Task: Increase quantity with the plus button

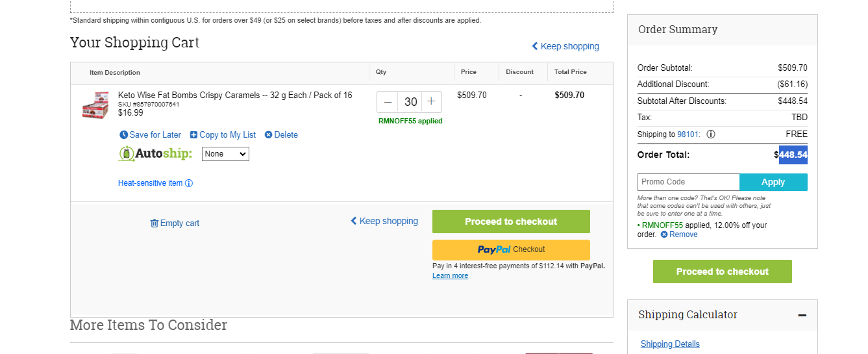Action: pos(431,102)
